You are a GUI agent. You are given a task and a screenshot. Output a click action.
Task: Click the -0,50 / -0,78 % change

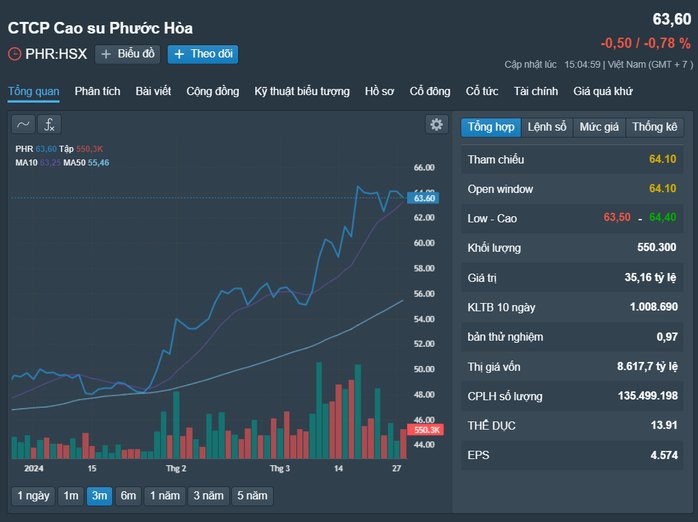(x=645, y=43)
